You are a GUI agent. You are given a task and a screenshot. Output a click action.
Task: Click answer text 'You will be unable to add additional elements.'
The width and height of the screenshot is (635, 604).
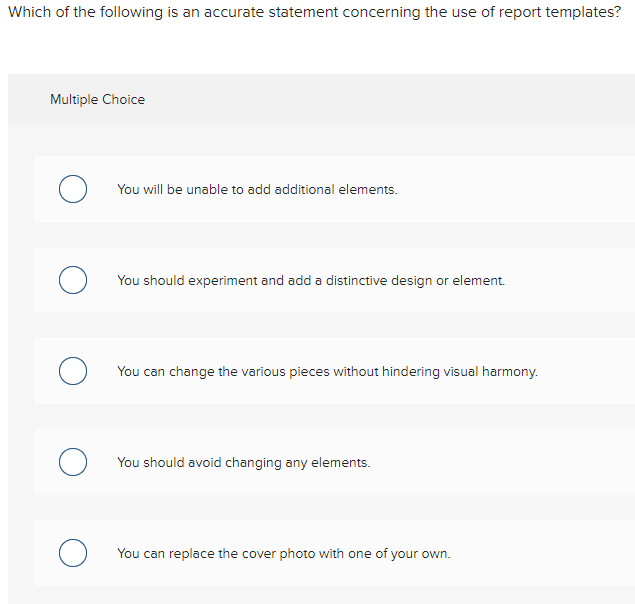[258, 190]
